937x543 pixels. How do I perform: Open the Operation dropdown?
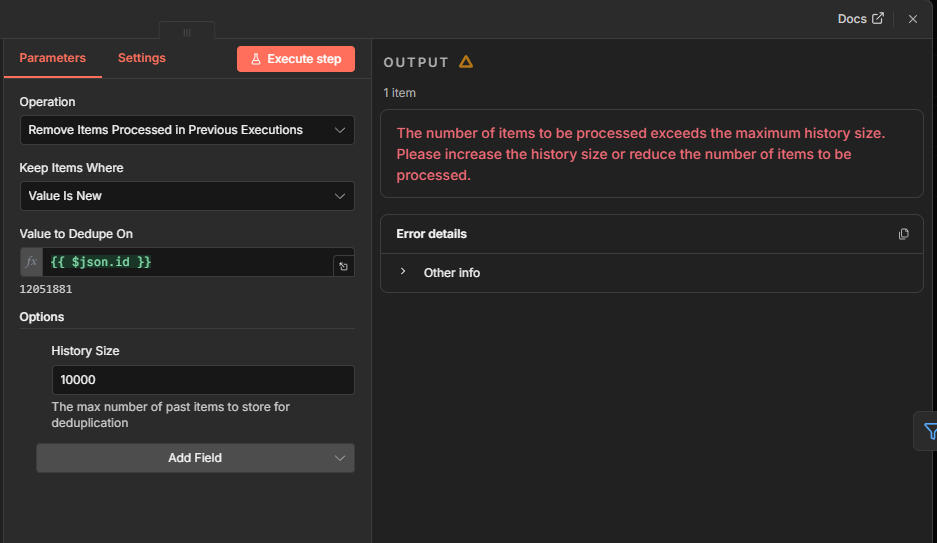pos(187,130)
